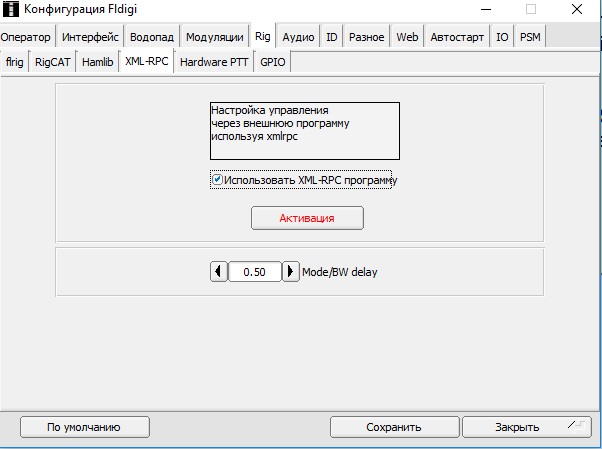Reset settings with По умолчанию button
The image size is (602, 449).
[x=84, y=427]
